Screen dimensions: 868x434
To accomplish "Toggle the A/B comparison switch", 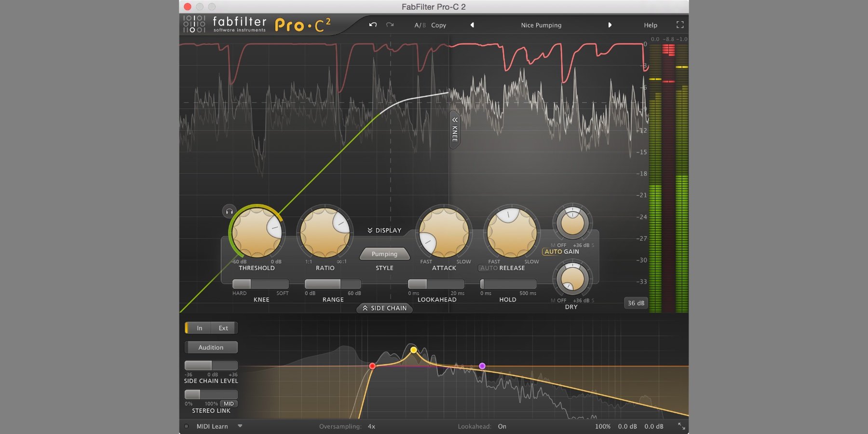I will [x=420, y=25].
